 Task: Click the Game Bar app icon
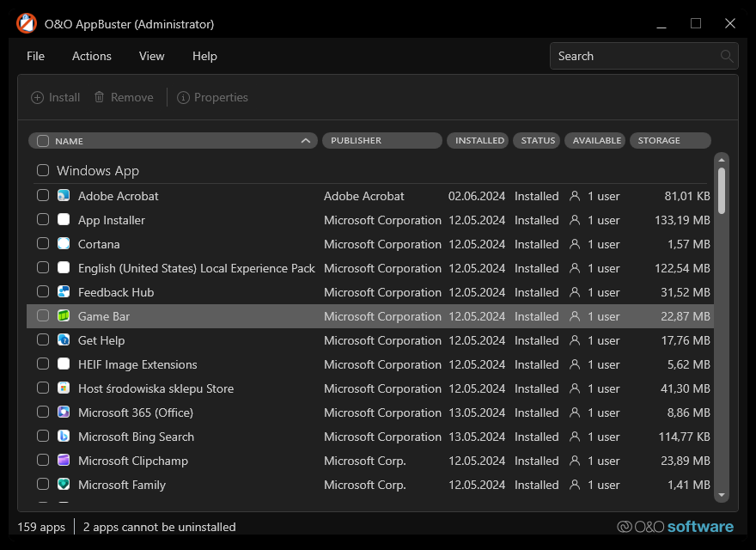pyautogui.click(x=64, y=316)
